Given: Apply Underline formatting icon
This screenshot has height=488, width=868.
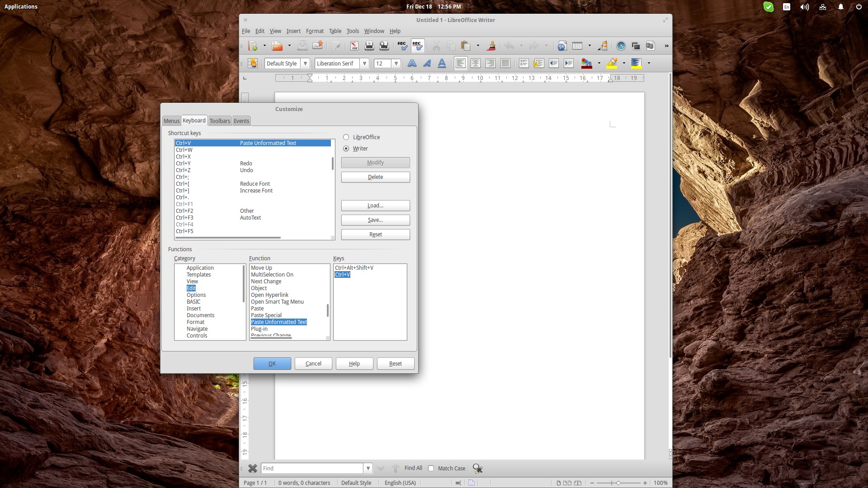Looking at the screenshot, I should [x=442, y=63].
